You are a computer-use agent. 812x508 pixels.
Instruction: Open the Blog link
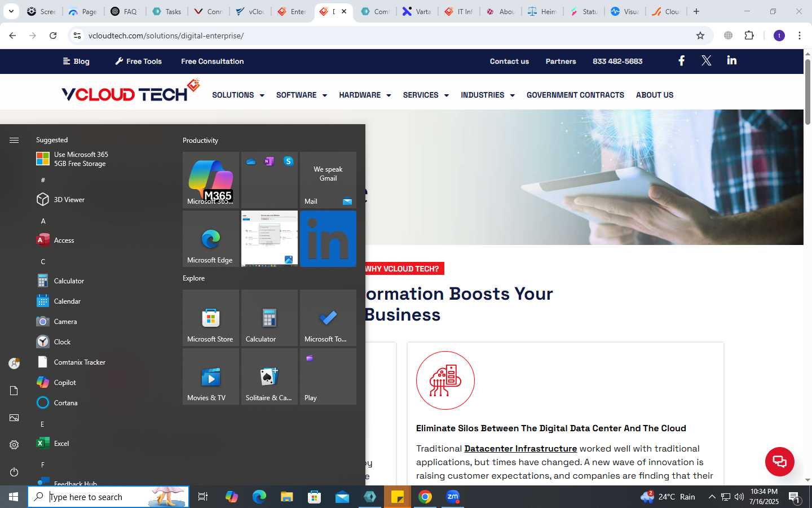[x=76, y=61]
